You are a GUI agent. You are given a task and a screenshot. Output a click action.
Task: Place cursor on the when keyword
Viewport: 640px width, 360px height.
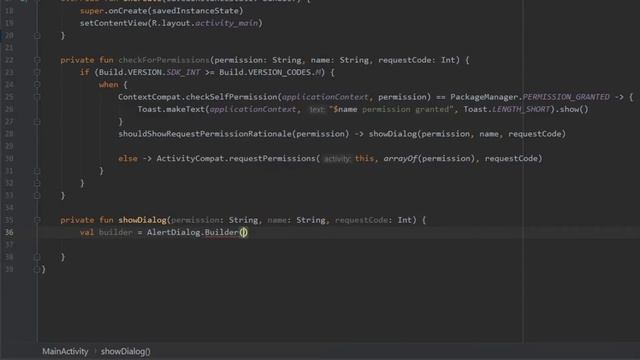coord(108,84)
